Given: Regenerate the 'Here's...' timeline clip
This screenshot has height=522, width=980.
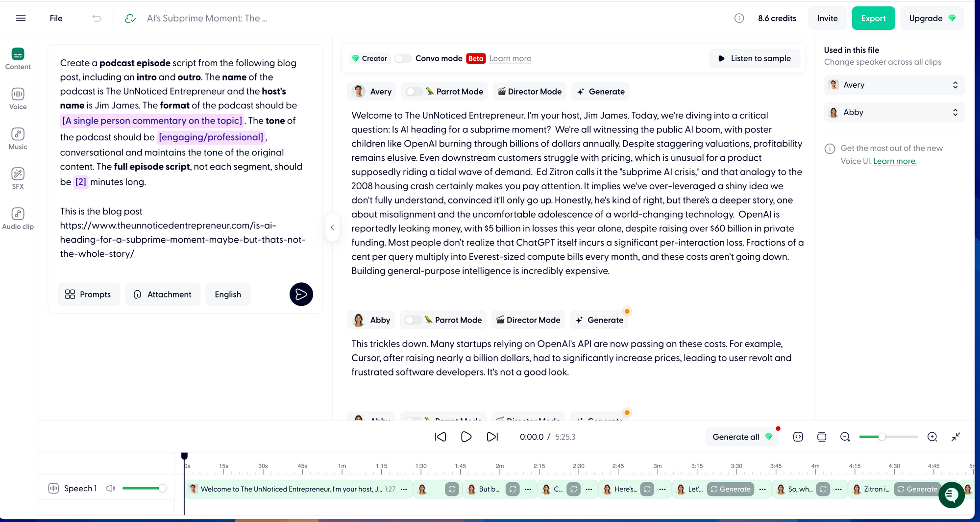Looking at the screenshot, I should [x=647, y=489].
